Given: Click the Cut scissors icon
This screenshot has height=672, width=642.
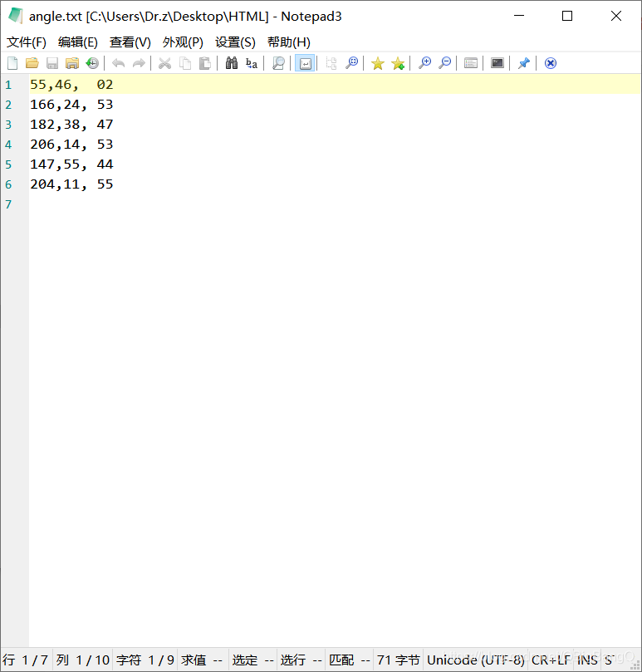Looking at the screenshot, I should pyautogui.click(x=164, y=63).
